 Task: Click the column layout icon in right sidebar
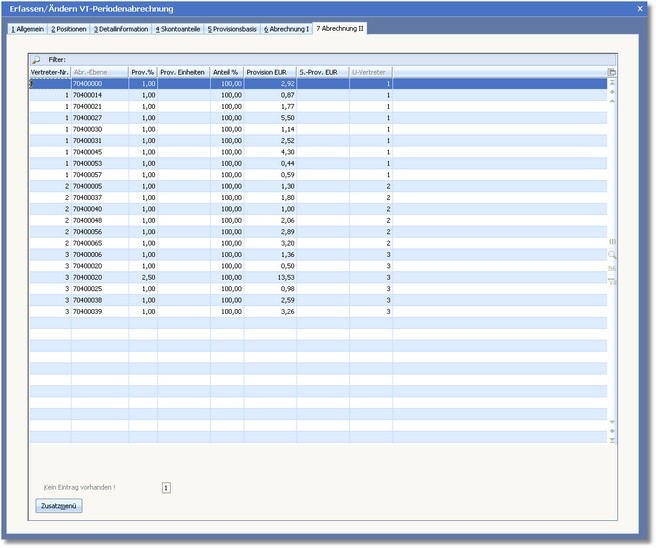pyautogui.click(x=612, y=242)
